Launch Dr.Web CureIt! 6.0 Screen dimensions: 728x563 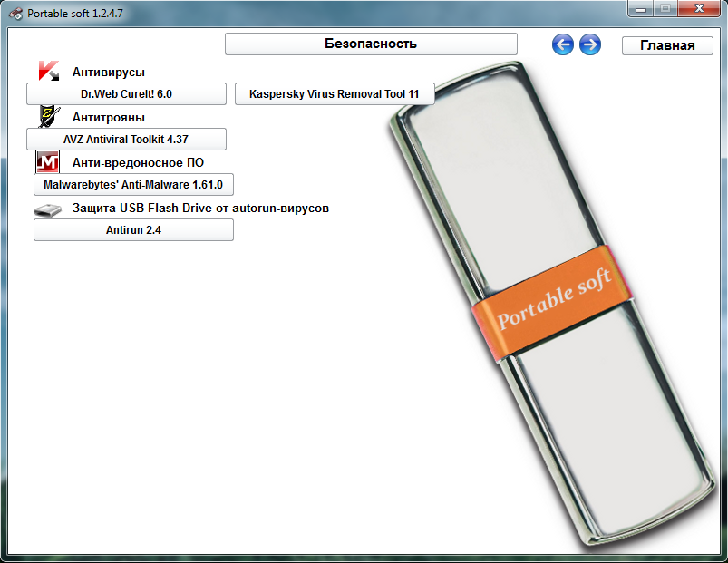pyautogui.click(x=126, y=94)
